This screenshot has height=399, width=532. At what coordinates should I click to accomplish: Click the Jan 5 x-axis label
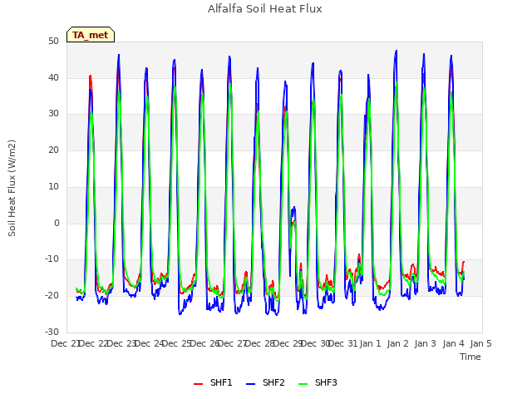(481, 343)
